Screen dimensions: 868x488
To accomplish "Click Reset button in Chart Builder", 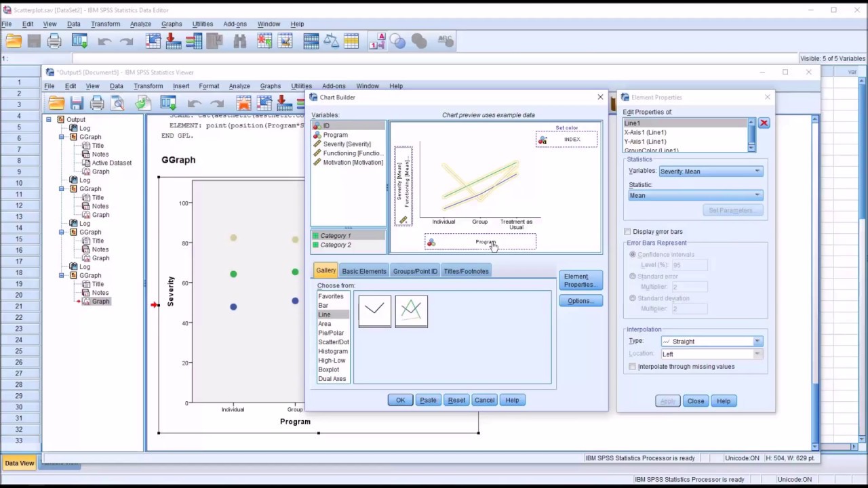I will click(x=456, y=400).
